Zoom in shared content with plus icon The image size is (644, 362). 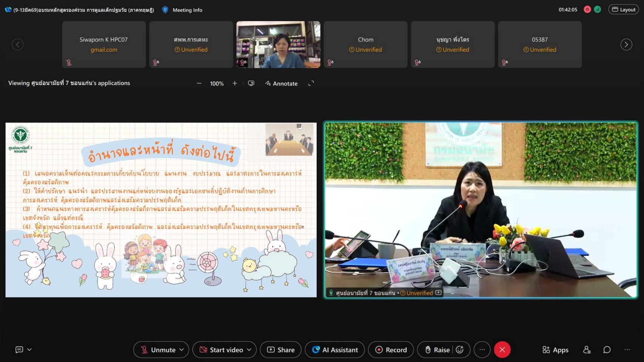[x=234, y=83]
